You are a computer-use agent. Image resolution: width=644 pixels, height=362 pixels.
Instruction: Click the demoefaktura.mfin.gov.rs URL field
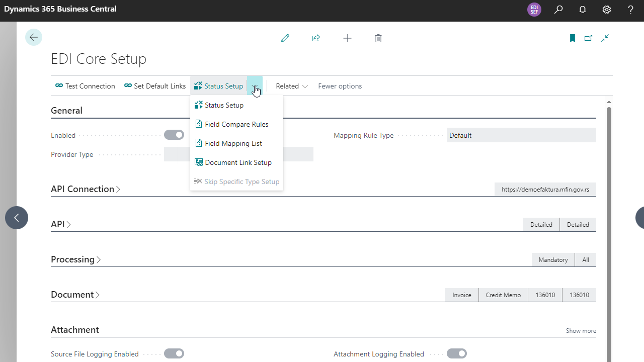[x=545, y=189]
